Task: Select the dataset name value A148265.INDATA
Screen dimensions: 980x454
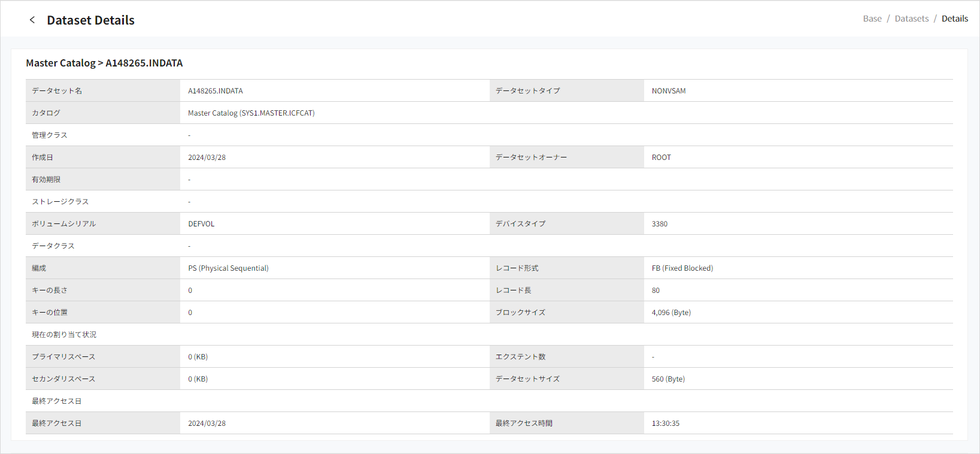Action: coord(216,91)
